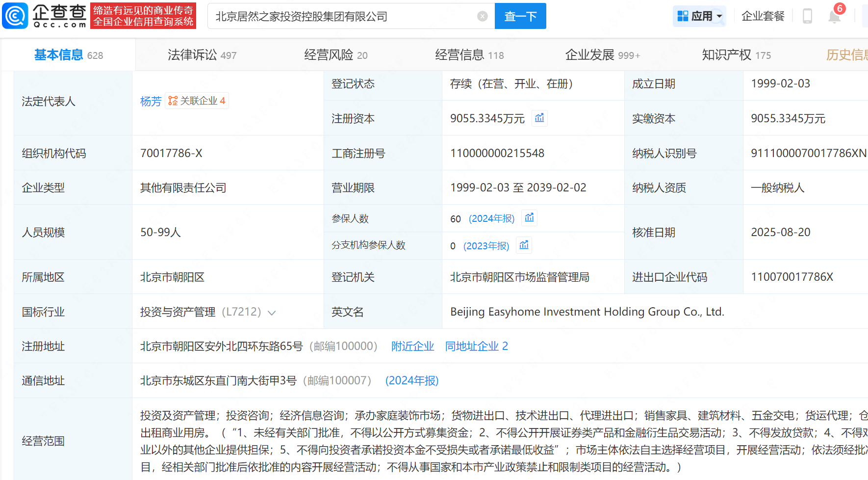
Task: Click the Qcc.com logo icon
Action: point(15,16)
